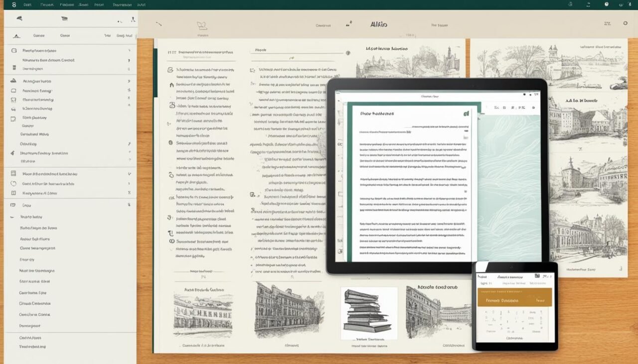Click the clock history icon in the sidebar
The height and width of the screenshot is (364, 638).
[13, 183]
